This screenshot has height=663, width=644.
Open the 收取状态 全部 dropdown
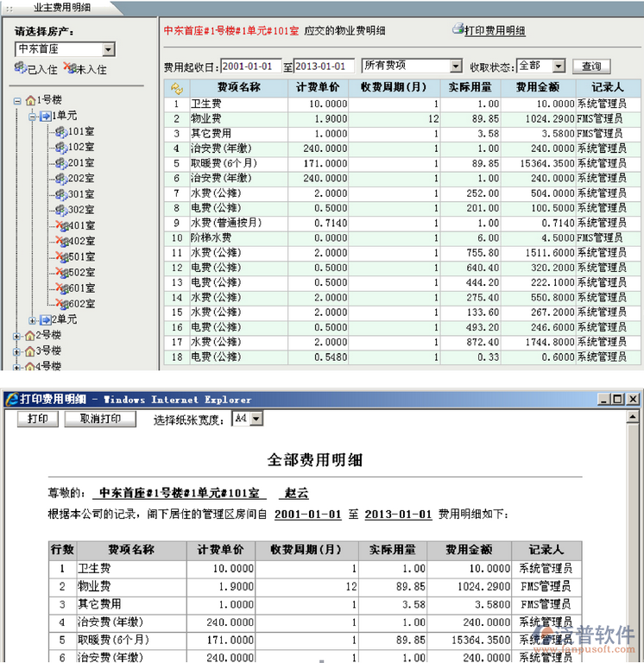[x=559, y=66]
